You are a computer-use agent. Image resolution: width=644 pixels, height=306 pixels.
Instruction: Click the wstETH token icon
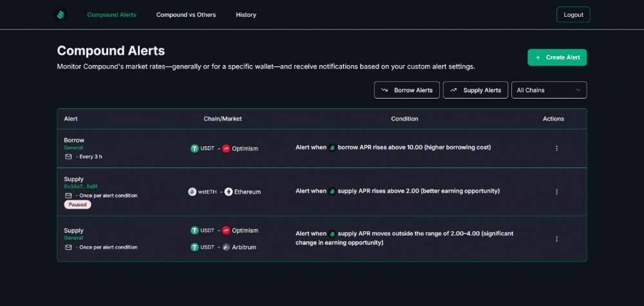coord(192,192)
